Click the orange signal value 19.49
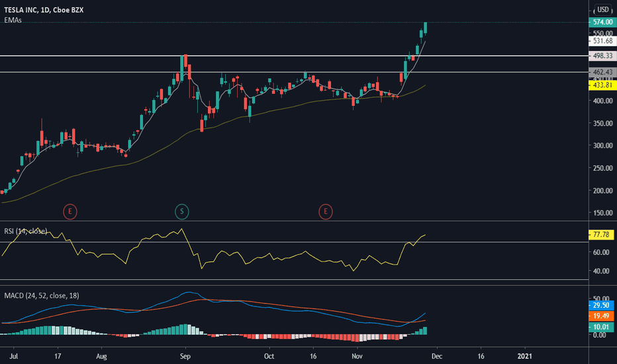 pos(601,316)
